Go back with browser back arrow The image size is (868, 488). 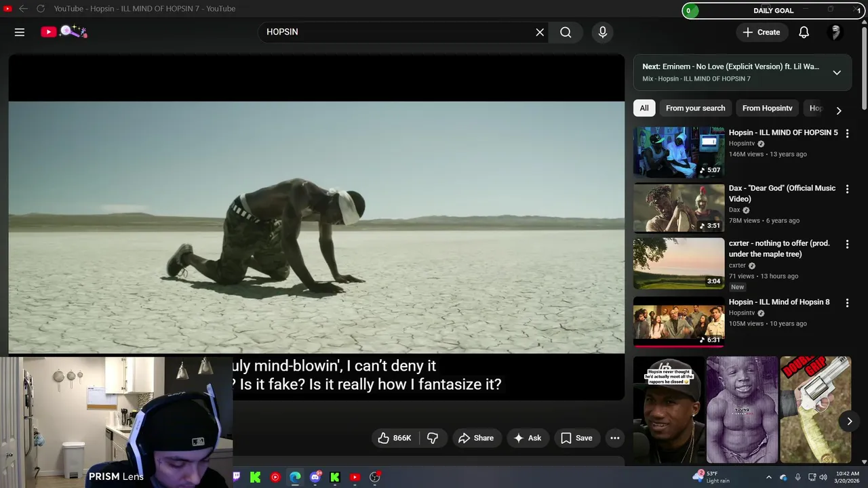click(x=23, y=9)
